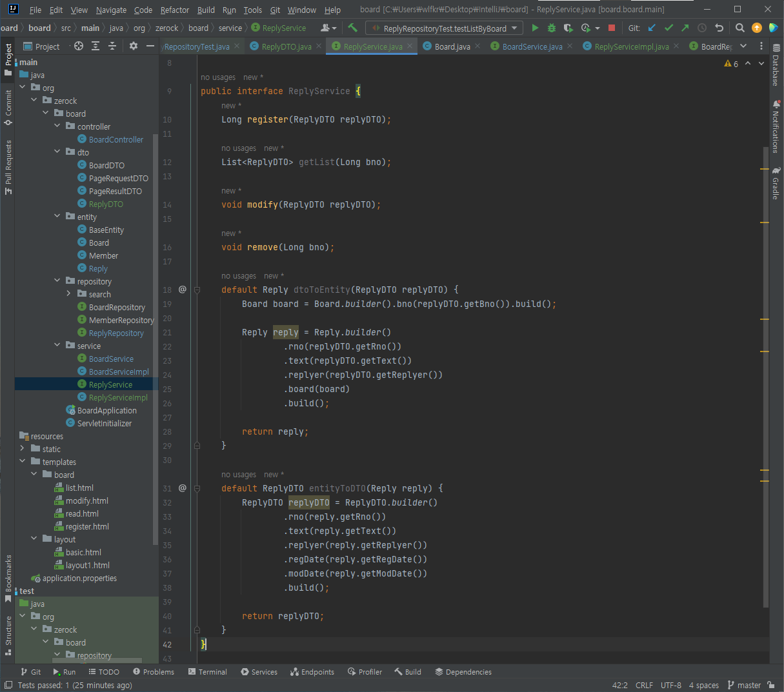Collapse the entity package
This screenshot has height=692, width=784.
tap(57, 217)
